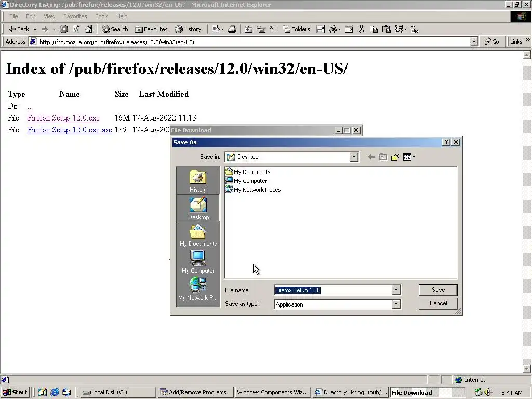Click the Save button
Viewport: 532px width, 399px height.
point(438,290)
